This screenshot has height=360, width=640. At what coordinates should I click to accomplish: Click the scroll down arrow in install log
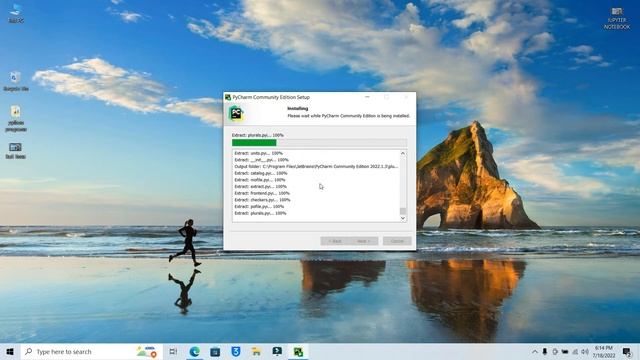[403, 218]
